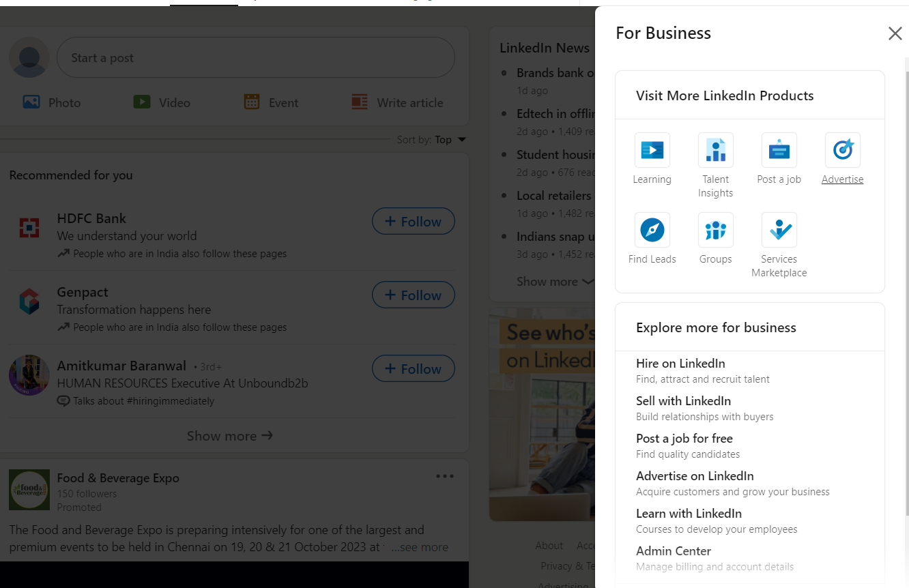The image size is (909, 588).
Task: Click the Post a job icon
Action: tap(779, 150)
